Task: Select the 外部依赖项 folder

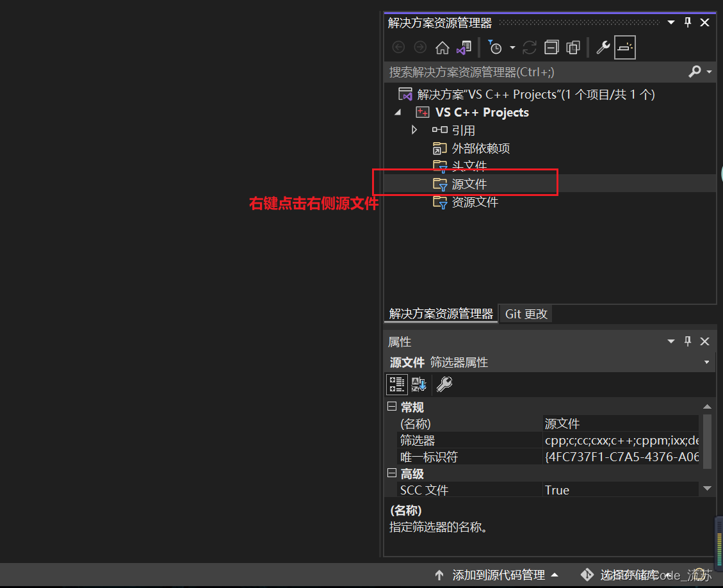Action: (x=471, y=149)
